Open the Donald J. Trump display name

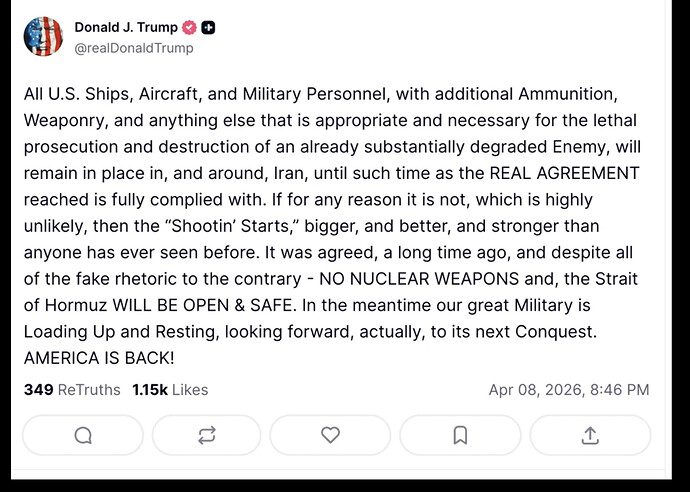tap(126, 27)
